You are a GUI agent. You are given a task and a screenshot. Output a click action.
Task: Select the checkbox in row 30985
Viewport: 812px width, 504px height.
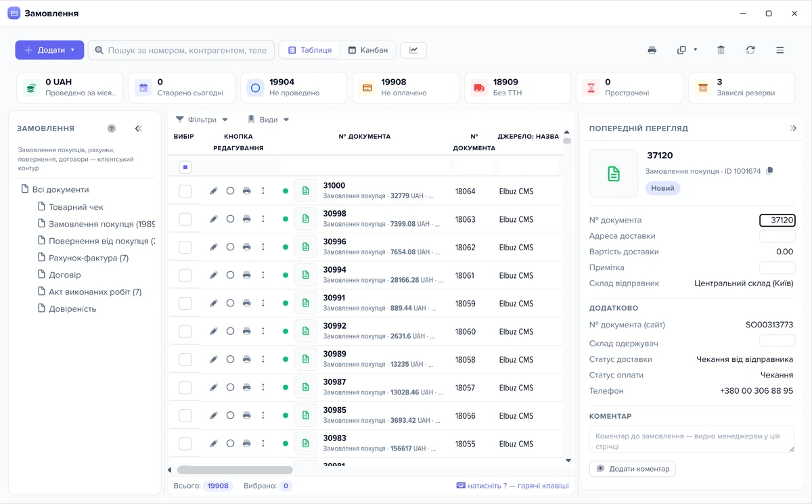185,416
